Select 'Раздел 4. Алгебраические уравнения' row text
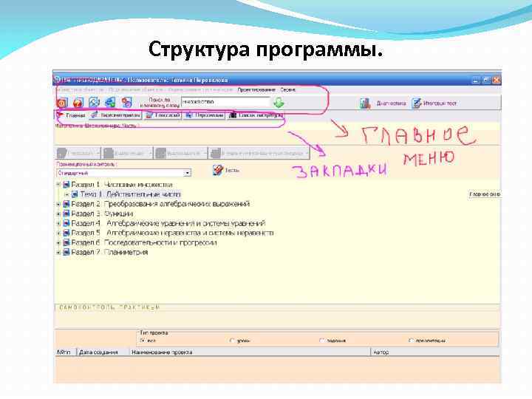The image size is (532, 399). 168,223
